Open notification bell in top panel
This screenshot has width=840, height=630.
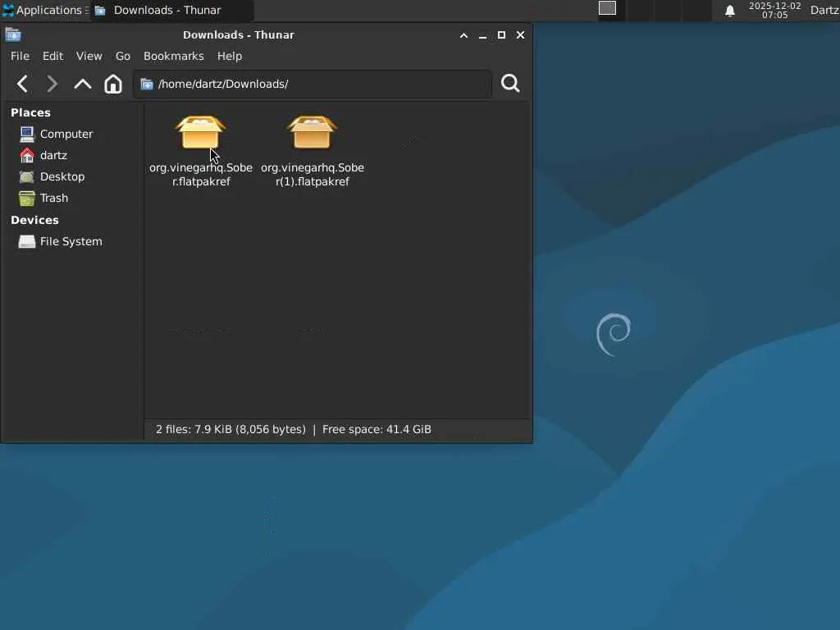pyautogui.click(x=729, y=11)
